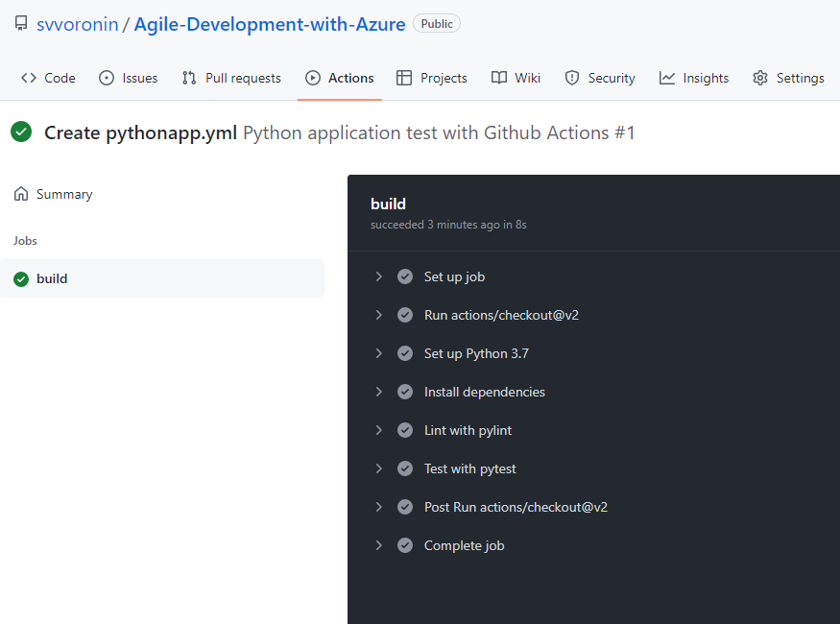Click the Public visibility badge
The height and width of the screenshot is (624, 840).
437,24
